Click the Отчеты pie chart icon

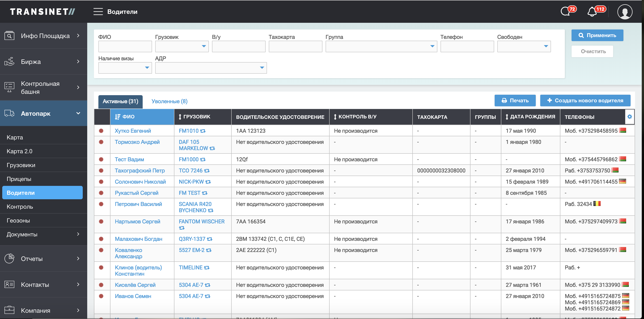[x=9, y=258]
